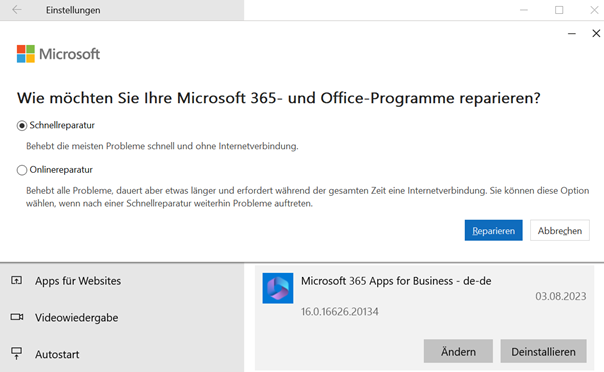Select the Schnellreparatur radio button
The image size is (604, 372).
click(x=22, y=126)
